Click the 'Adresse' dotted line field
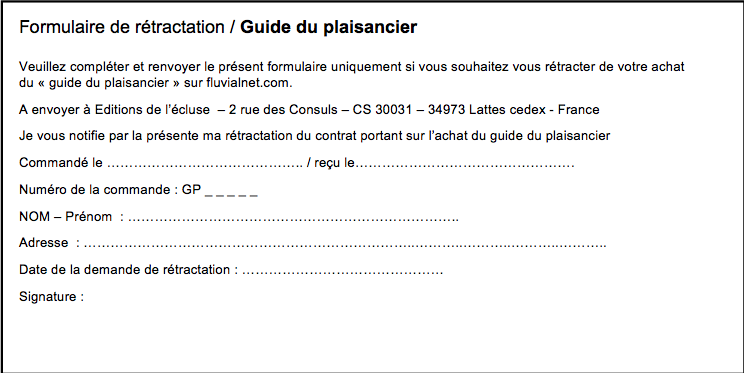Screen dimensions: 744x373 coord(345,244)
